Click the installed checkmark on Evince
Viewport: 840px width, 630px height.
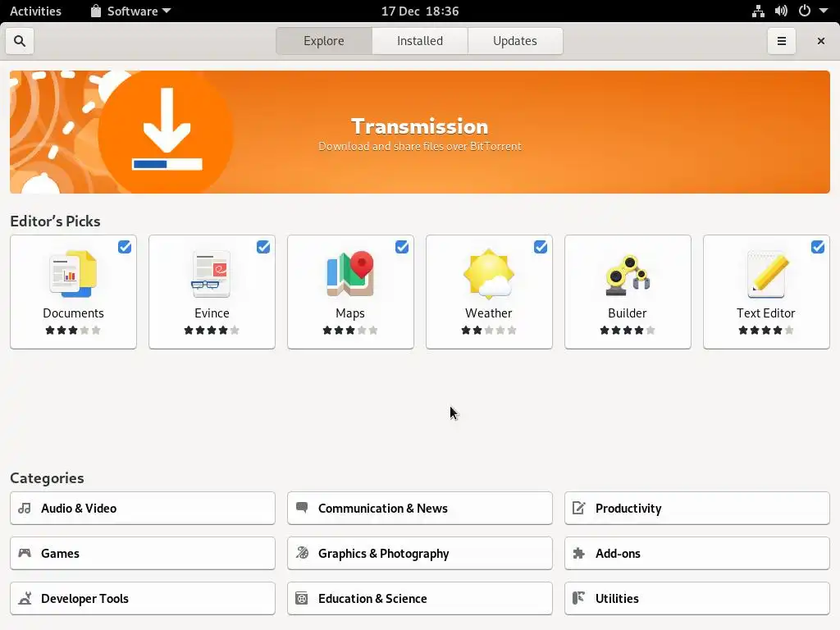point(263,246)
